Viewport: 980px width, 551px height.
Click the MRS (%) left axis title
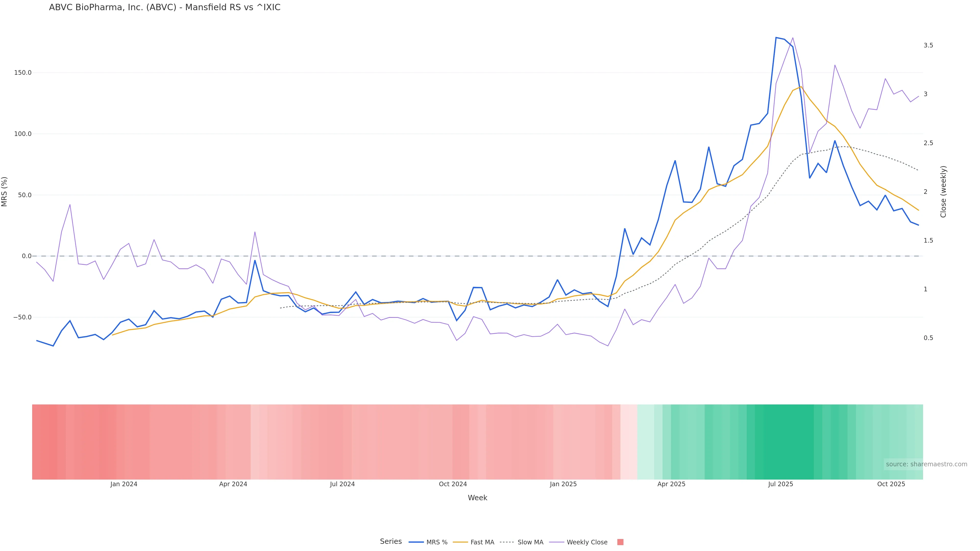5,192
